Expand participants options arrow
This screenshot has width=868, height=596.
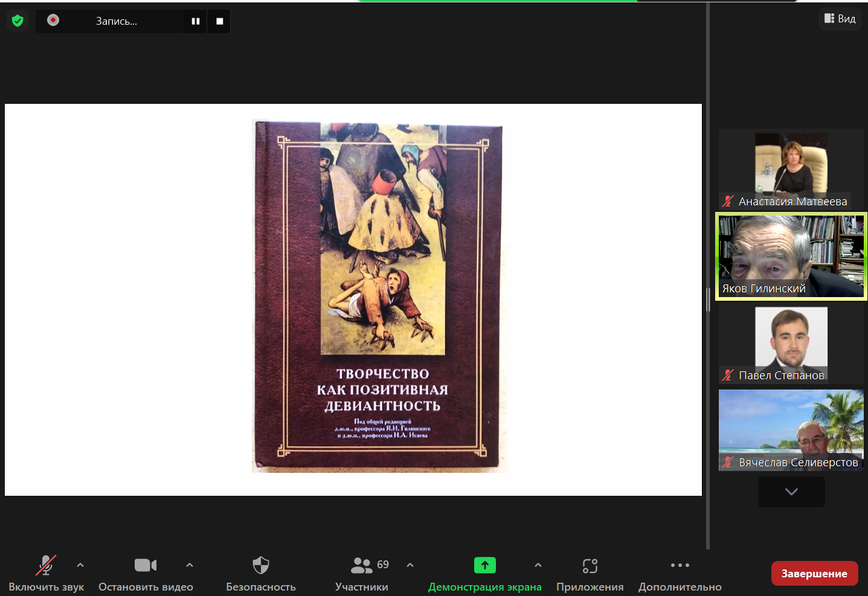point(410,565)
